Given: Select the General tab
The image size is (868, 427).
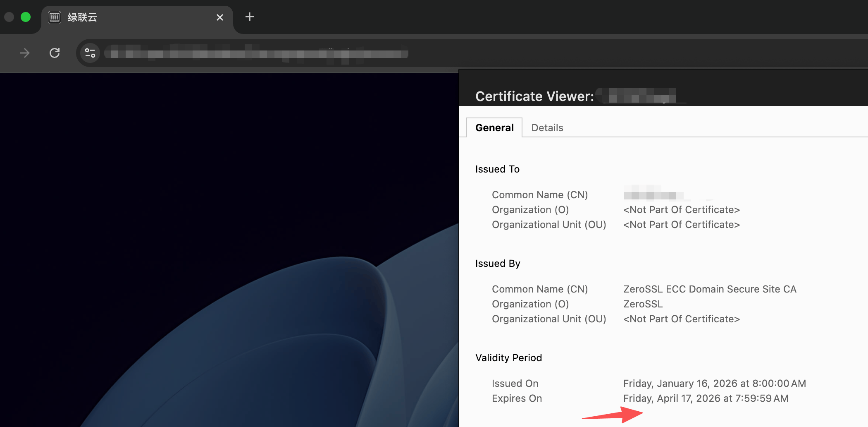Looking at the screenshot, I should click(x=494, y=128).
